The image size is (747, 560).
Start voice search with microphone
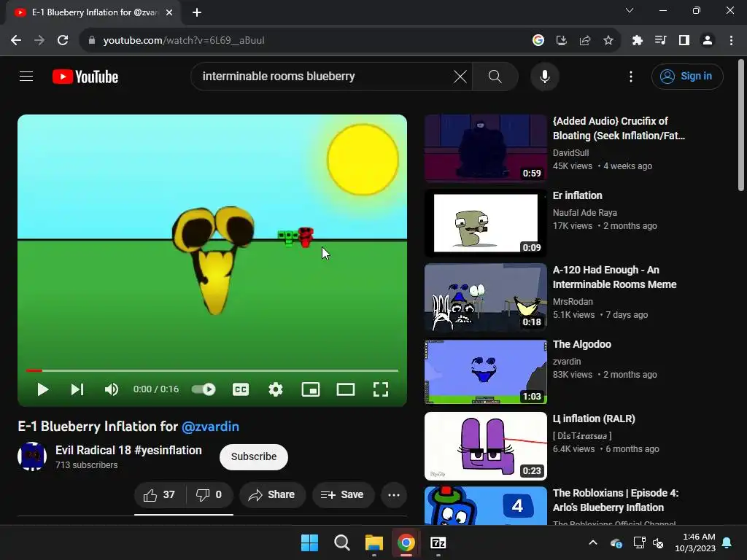click(x=544, y=76)
